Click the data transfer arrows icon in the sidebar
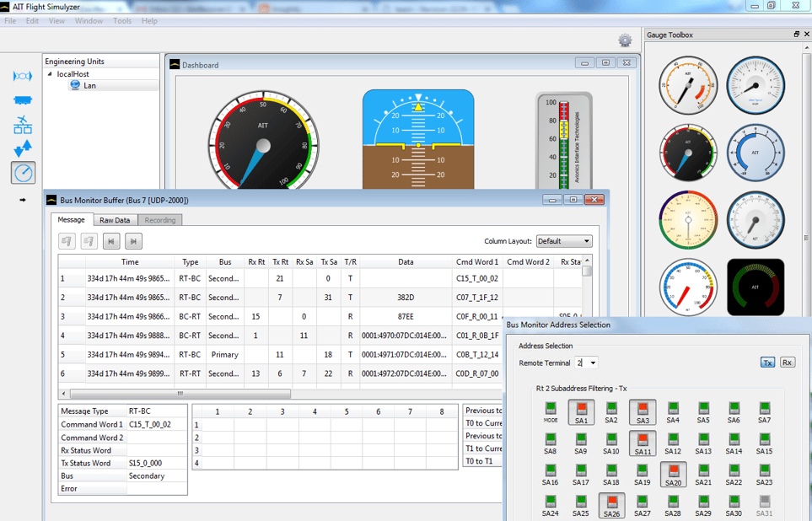This screenshot has width=812, height=521. pos(23,148)
